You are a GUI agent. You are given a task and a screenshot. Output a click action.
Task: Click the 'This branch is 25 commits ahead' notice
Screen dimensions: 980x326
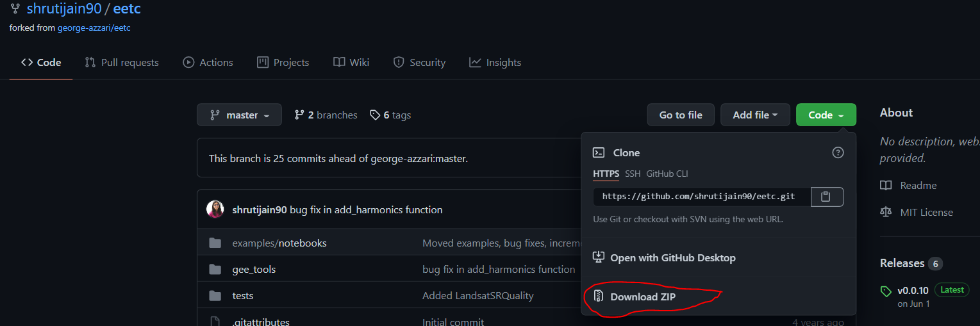coord(338,158)
